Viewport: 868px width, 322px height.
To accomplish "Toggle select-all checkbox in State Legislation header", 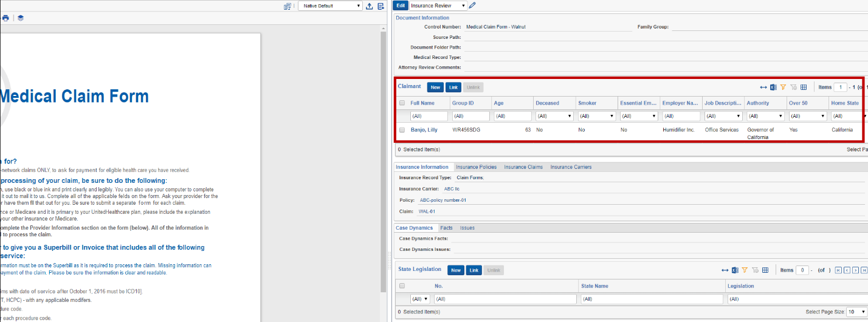I will pos(402,286).
